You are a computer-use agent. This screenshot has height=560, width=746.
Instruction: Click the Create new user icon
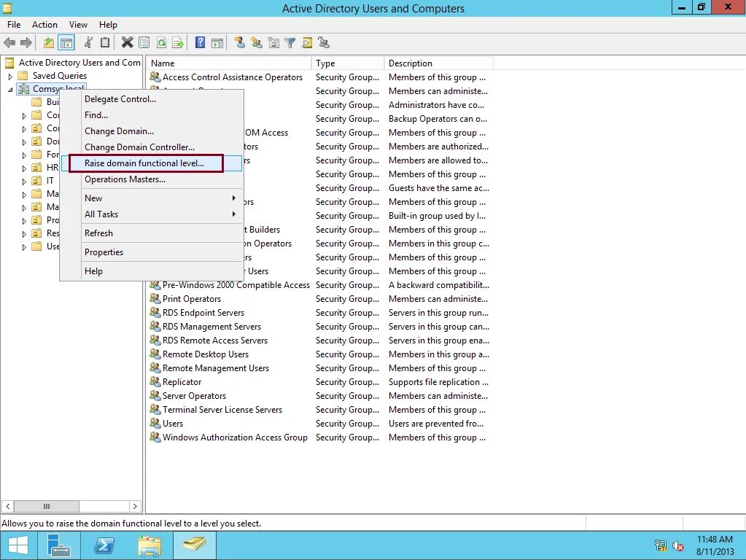pyautogui.click(x=240, y=43)
